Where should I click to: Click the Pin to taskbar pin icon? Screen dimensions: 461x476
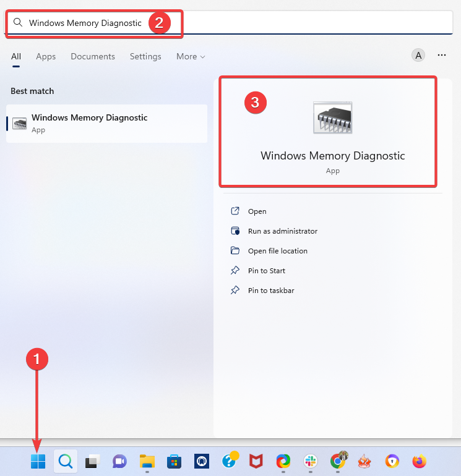click(x=235, y=290)
